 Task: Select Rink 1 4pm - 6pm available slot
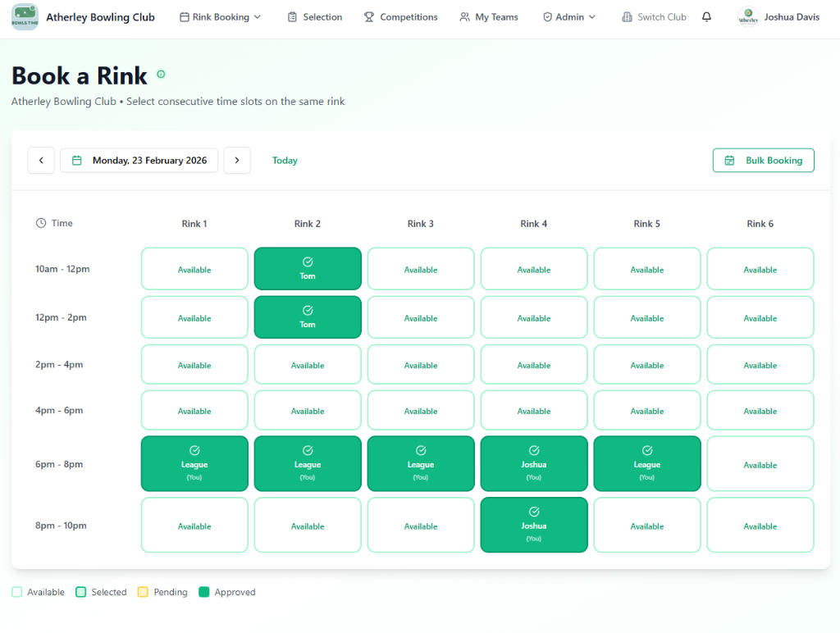click(194, 410)
